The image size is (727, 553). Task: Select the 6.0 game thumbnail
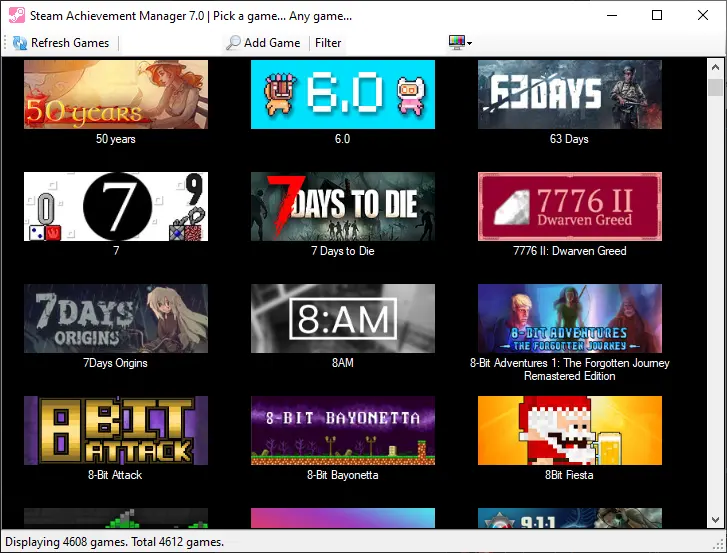(343, 95)
